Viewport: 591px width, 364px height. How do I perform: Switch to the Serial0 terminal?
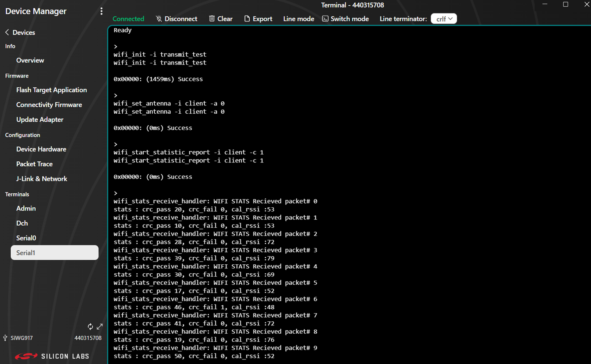pos(26,238)
